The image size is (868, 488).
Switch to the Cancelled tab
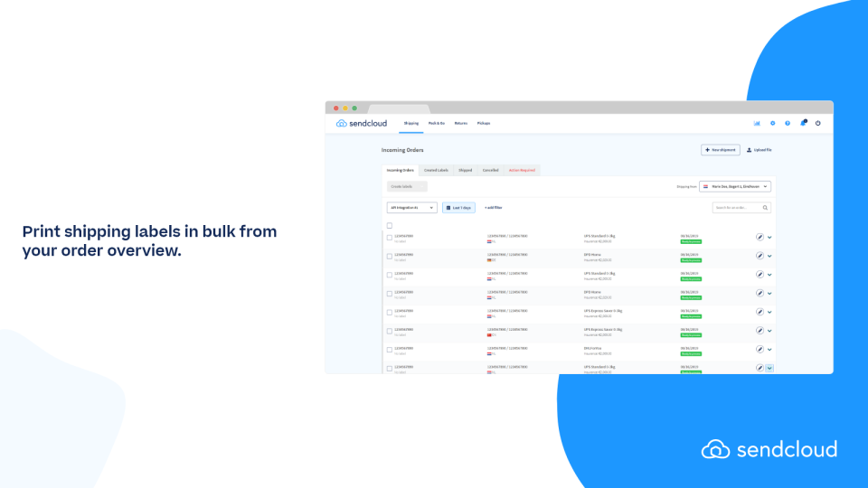(490, 171)
